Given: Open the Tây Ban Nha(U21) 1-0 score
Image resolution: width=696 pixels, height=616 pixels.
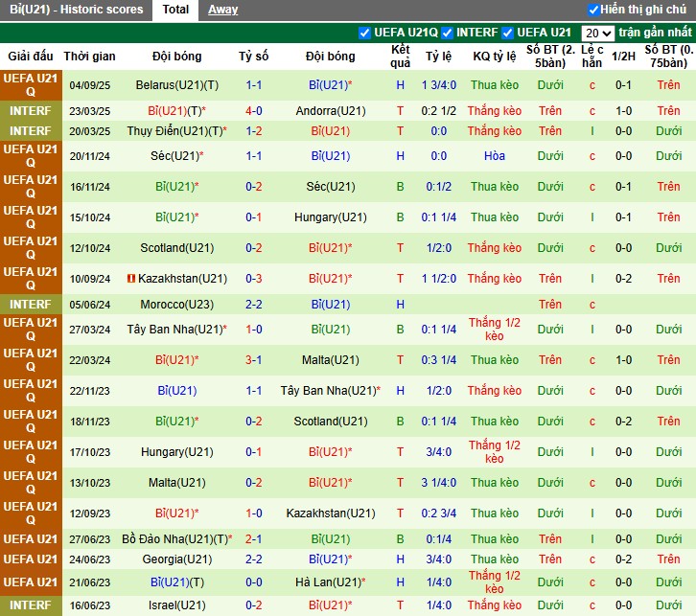Looking at the screenshot, I should 254,330.
